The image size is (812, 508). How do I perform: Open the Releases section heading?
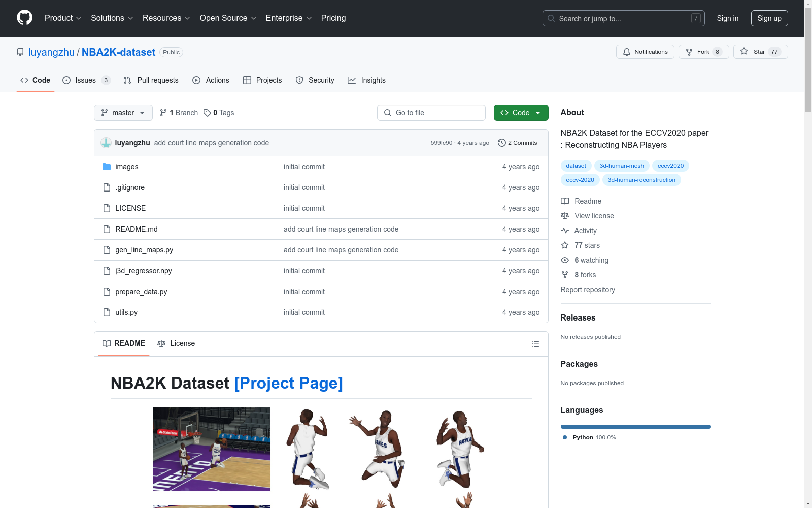(x=578, y=318)
